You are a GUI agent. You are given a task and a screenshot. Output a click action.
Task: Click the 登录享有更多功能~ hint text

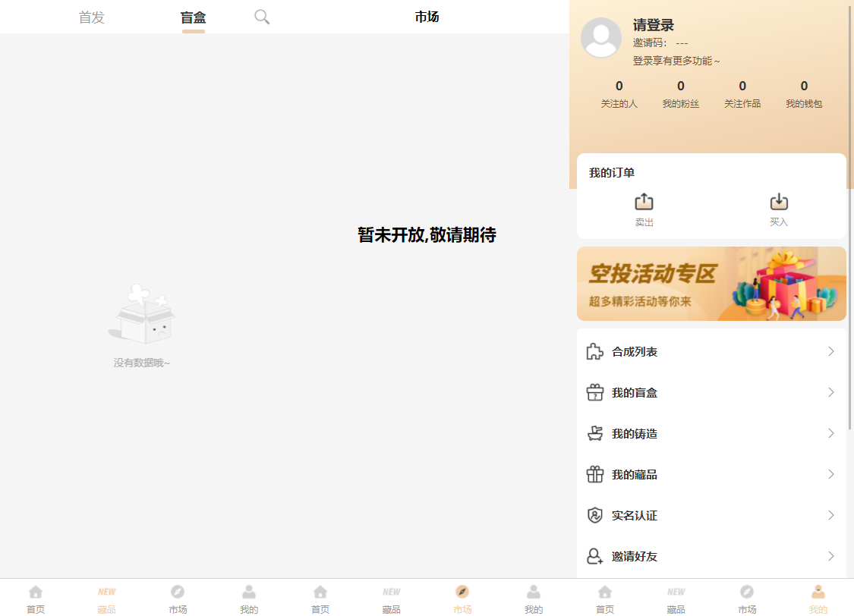(676, 61)
